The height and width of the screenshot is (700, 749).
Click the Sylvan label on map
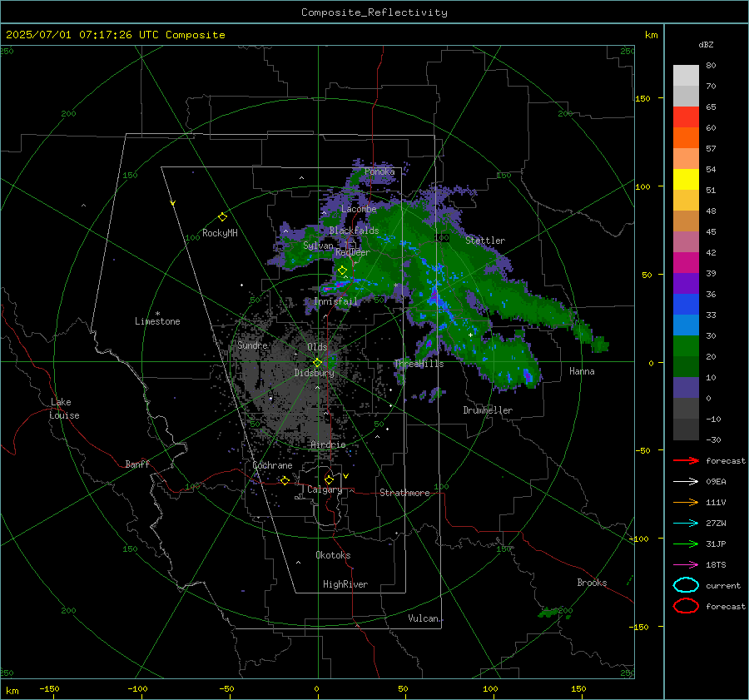click(x=318, y=246)
